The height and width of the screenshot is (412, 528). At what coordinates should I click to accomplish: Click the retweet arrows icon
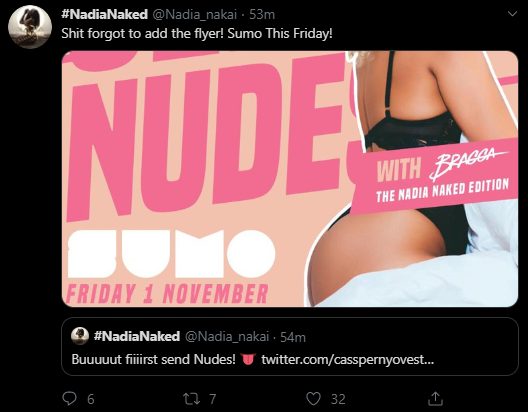[x=191, y=399]
